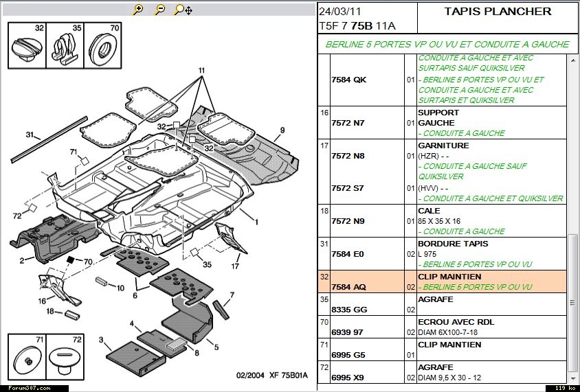The width and height of the screenshot is (580, 392).
Task: Click part number 8335 GG AGRAFE
Action: [x=349, y=310]
